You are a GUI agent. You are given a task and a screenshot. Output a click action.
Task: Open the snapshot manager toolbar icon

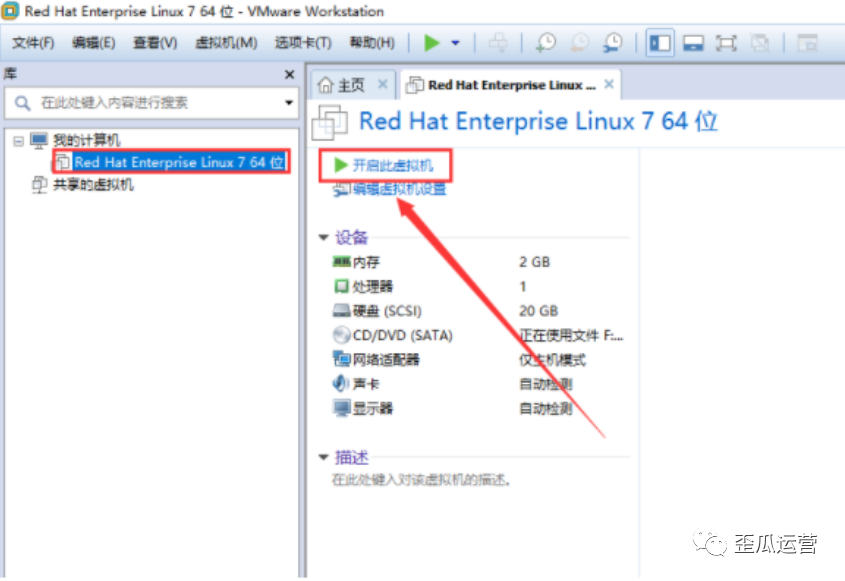[x=613, y=43]
